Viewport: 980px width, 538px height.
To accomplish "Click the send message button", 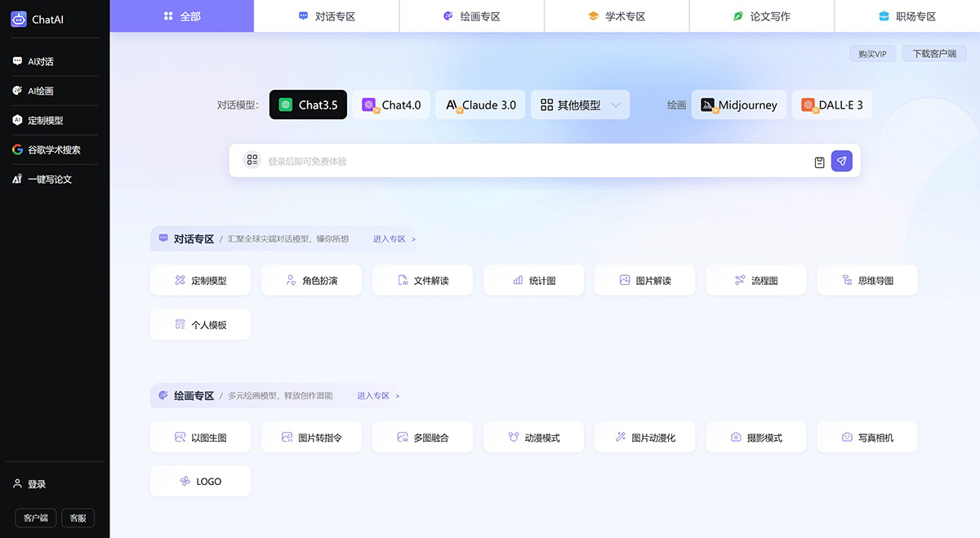I will [x=842, y=161].
